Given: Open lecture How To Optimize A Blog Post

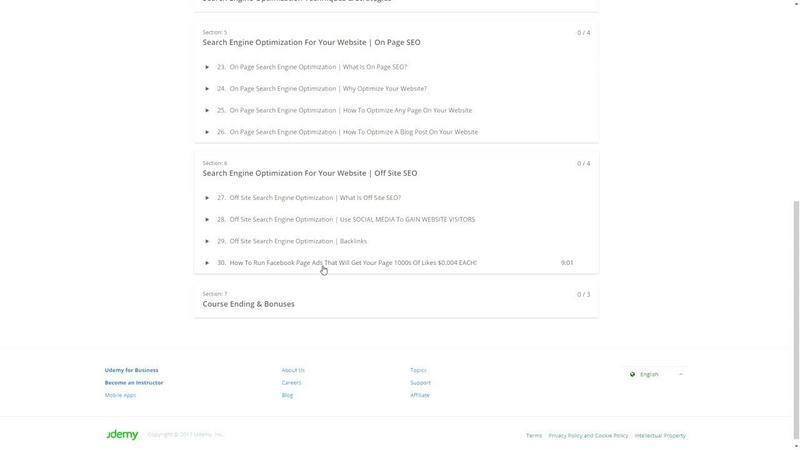Looking at the screenshot, I should (354, 132).
